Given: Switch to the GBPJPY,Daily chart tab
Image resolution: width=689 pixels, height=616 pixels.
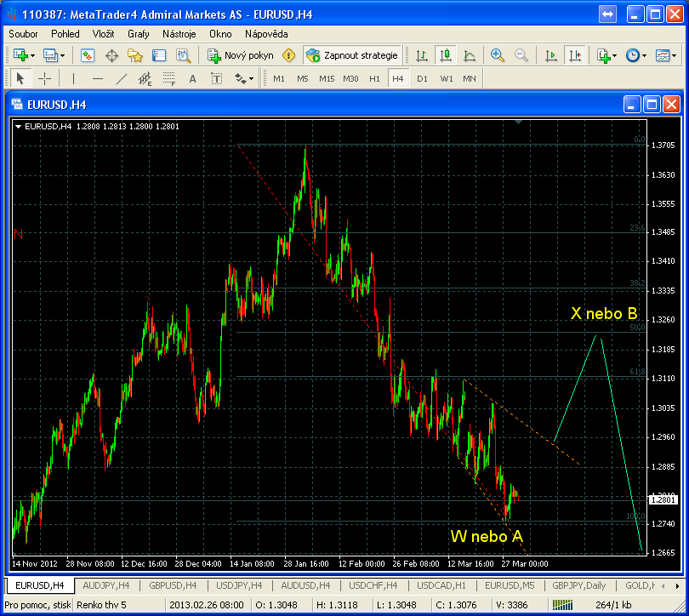Looking at the screenshot, I should click(578, 585).
